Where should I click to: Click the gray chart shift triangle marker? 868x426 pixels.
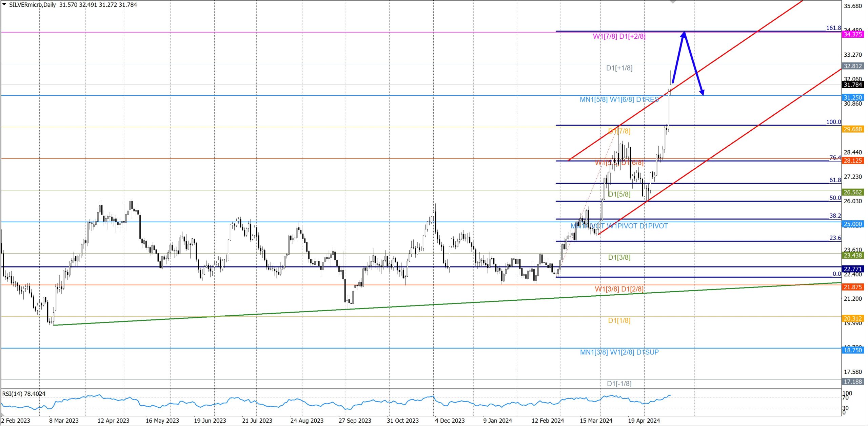point(673,2)
